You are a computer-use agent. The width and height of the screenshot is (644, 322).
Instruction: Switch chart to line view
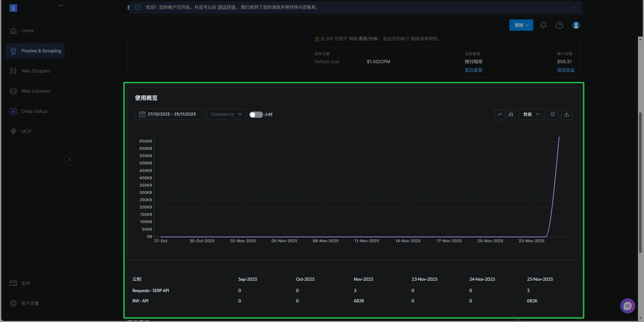[x=500, y=114]
